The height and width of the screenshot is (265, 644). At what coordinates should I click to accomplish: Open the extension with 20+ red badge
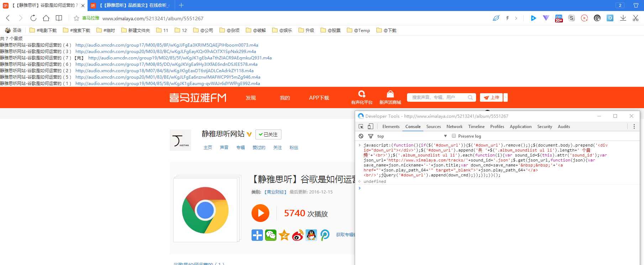point(559,18)
